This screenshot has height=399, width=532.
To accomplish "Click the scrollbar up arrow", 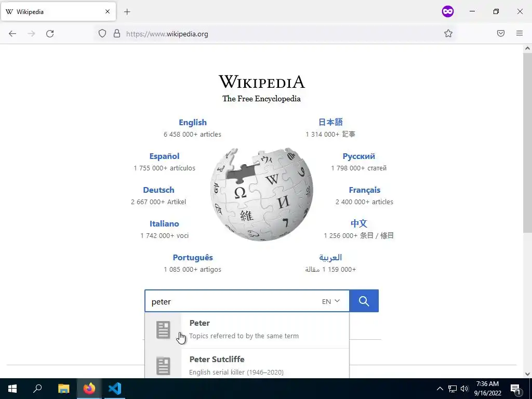I will [527, 48].
